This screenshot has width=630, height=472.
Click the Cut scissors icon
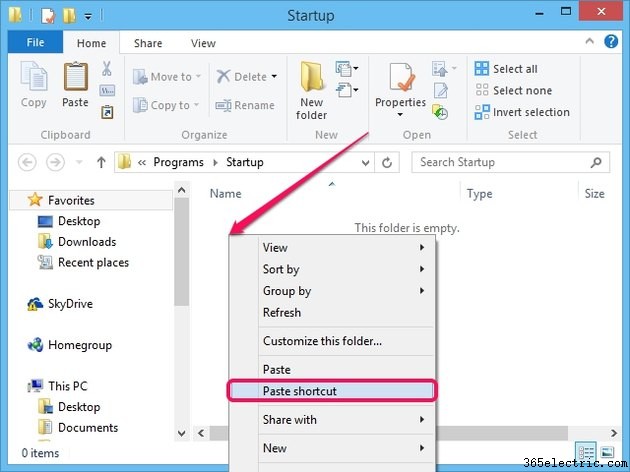[x=106, y=69]
